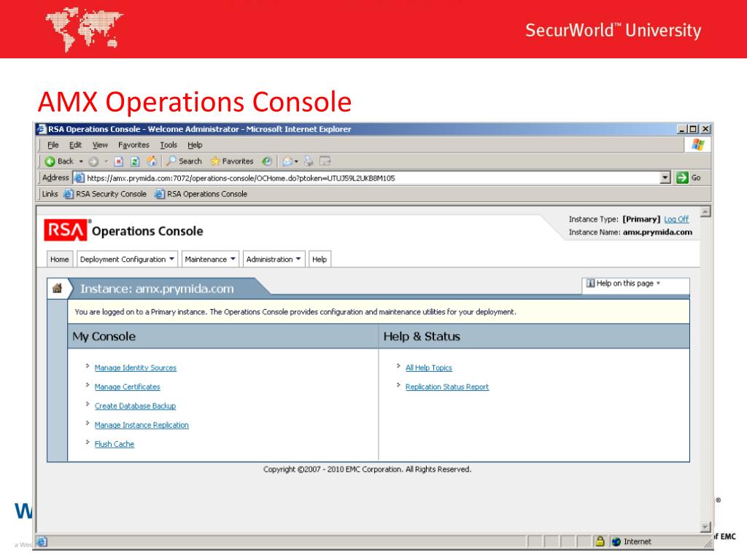Expand Help on this page dropdown

pyautogui.click(x=624, y=284)
